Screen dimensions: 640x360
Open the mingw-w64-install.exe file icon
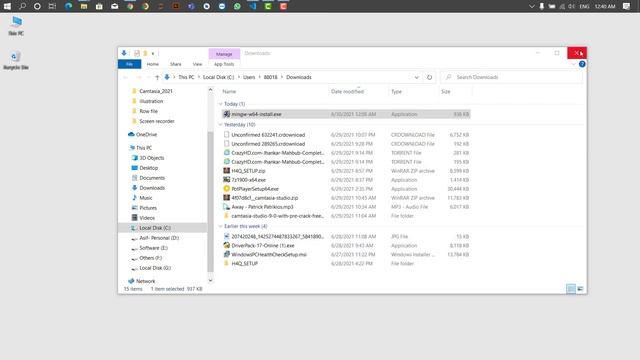[227, 114]
